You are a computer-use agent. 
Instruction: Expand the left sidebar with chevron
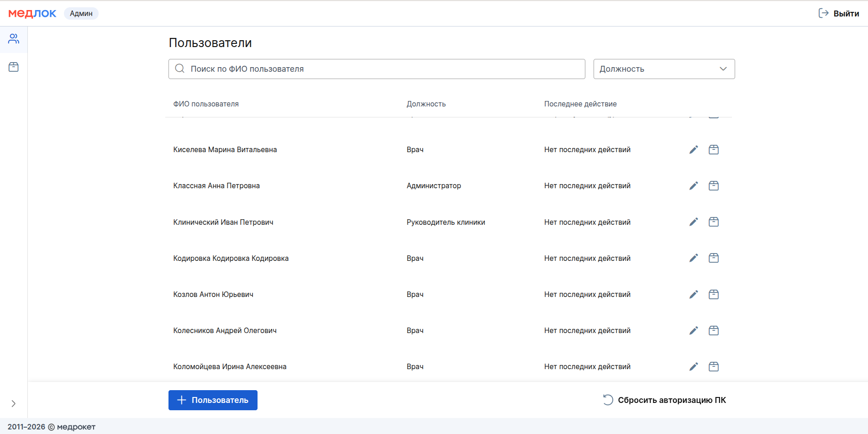(x=14, y=403)
